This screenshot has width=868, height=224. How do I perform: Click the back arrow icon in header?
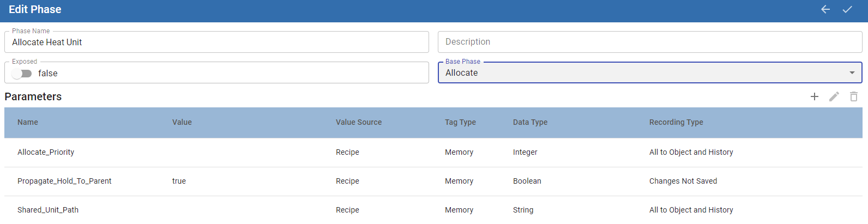825,9
